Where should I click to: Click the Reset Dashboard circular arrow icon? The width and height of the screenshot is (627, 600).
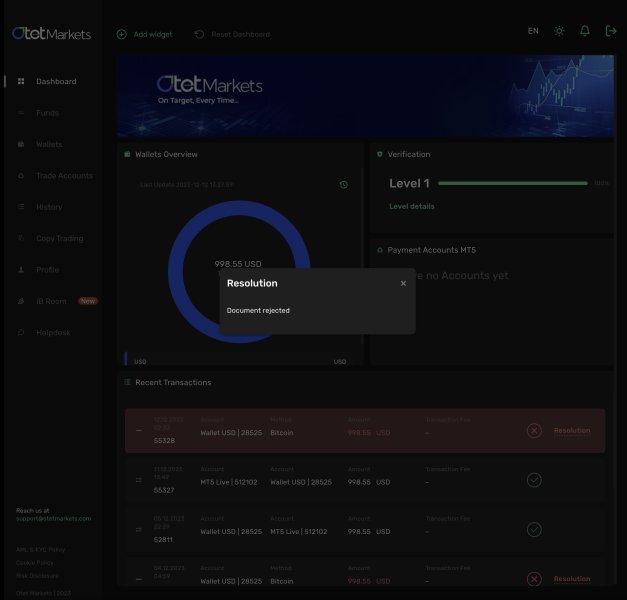pos(199,34)
